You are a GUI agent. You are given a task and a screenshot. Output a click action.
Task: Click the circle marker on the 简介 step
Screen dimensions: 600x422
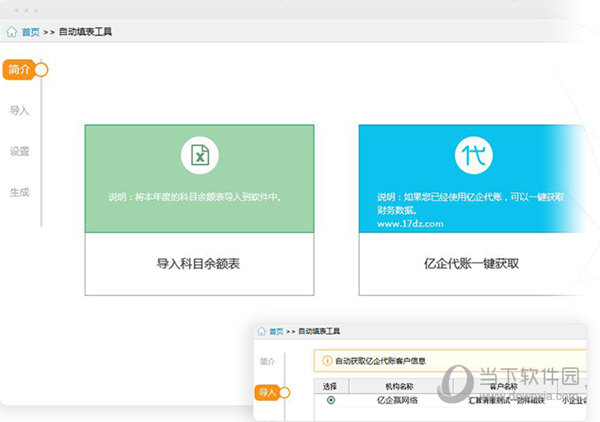click(41, 70)
